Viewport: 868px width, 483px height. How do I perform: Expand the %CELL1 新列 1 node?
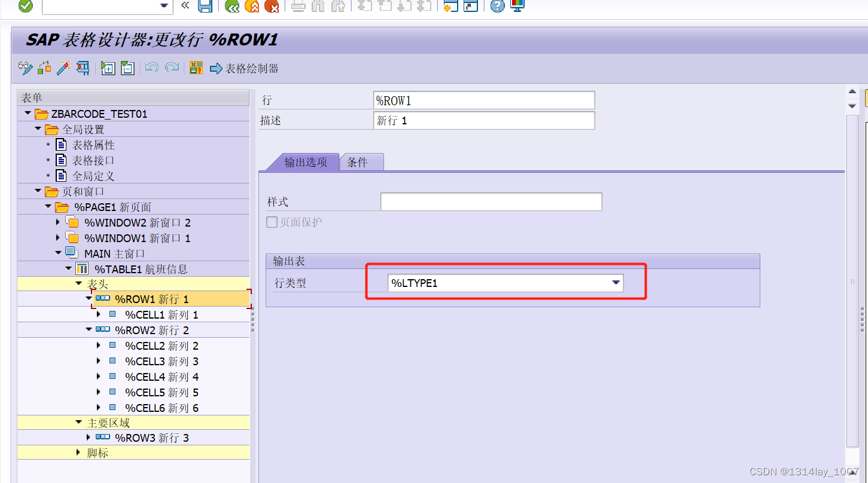pos(99,314)
